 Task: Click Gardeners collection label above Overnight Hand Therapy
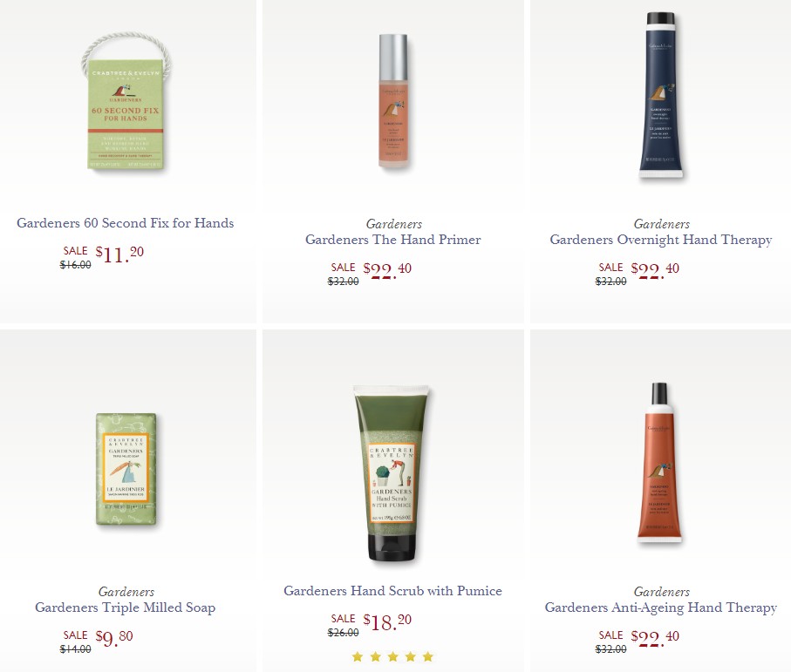click(661, 224)
